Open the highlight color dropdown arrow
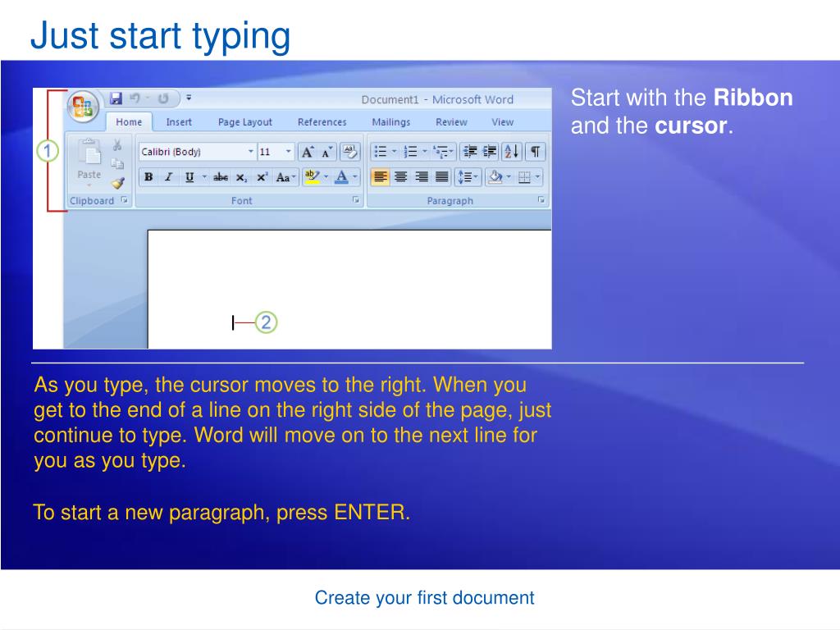This screenshot has width=840, height=630. click(326, 177)
